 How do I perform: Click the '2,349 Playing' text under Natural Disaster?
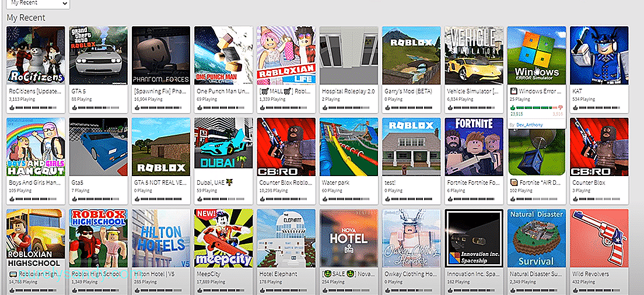[x=523, y=282]
